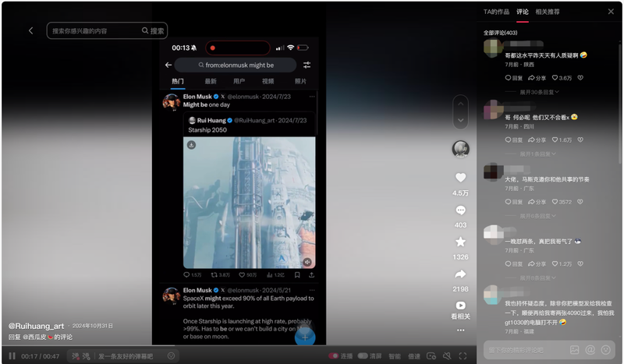Viewport: 624px width, 364px height.
Task: Unmute the video with the speaker icon
Action: click(447, 356)
